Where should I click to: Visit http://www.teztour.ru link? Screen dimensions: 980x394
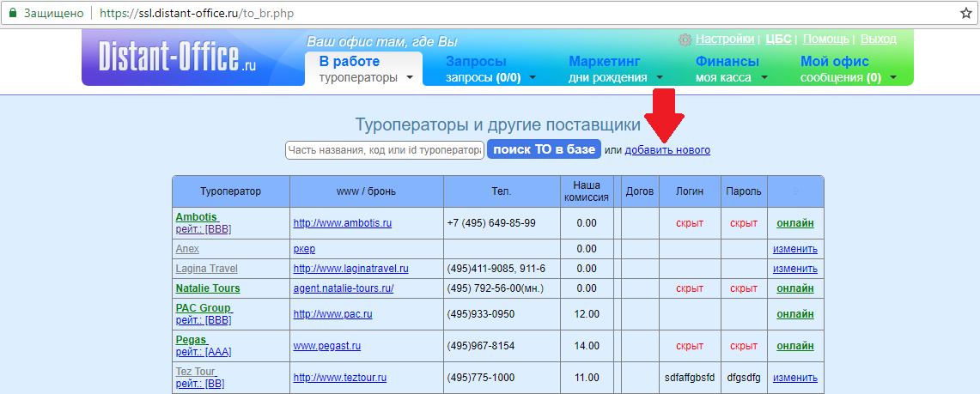[340, 378]
